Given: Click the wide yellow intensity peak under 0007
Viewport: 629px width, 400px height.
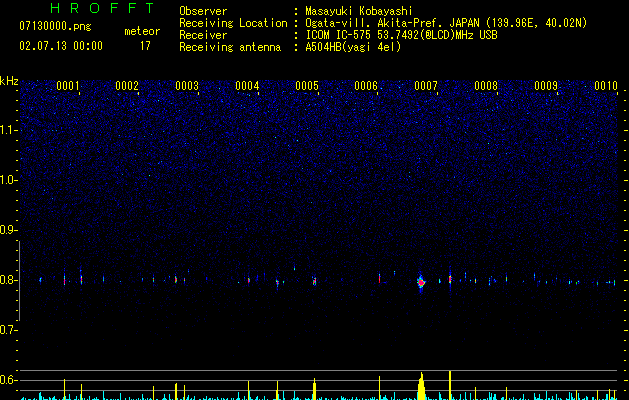Looking at the screenshot, I should [421, 386].
